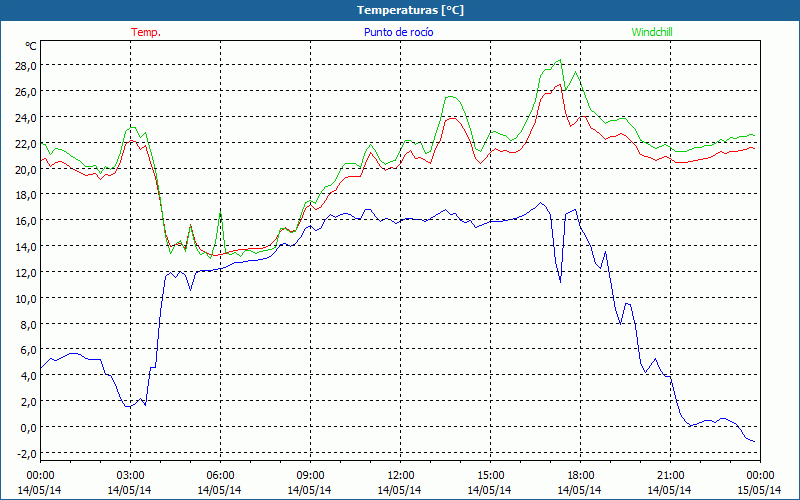
Task: Click the 10,0 y-axis value
Action: [26, 298]
